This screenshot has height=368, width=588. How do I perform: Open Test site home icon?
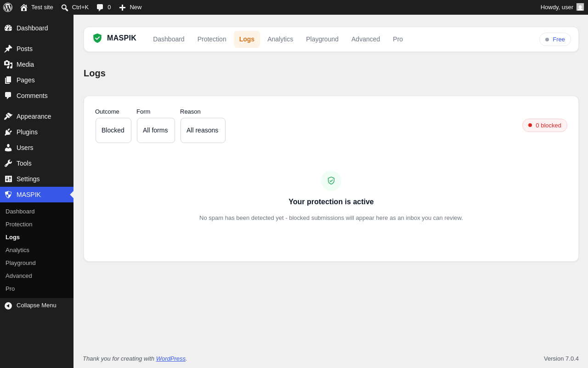pos(24,7)
